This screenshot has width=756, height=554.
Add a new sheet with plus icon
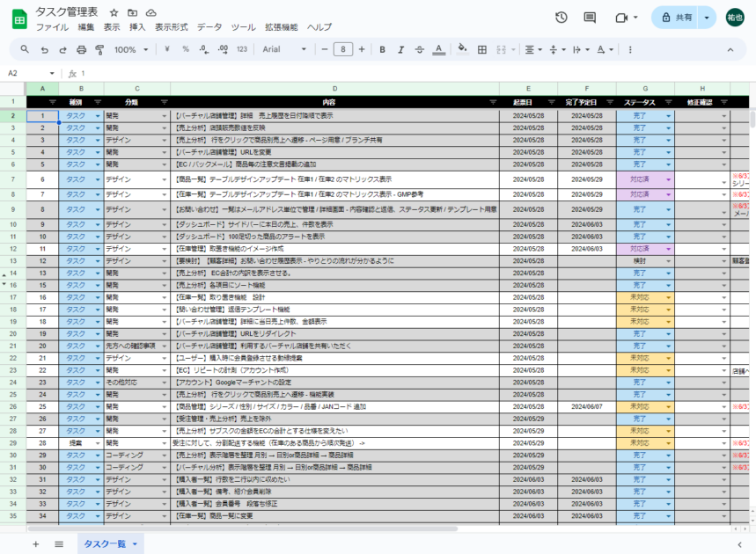coord(36,544)
